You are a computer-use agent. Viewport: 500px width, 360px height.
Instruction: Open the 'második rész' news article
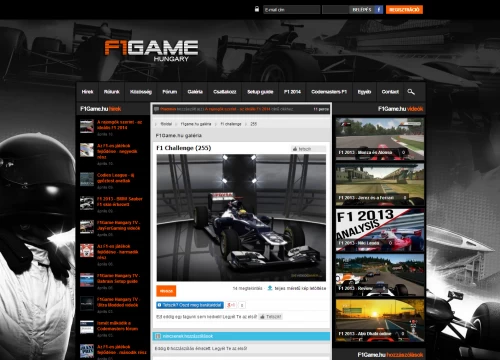click(x=121, y=349)
